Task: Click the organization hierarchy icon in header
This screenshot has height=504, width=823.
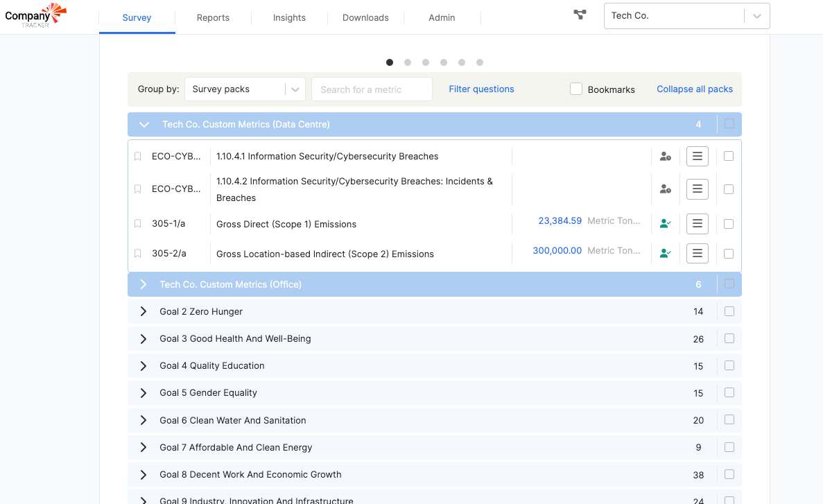Action: 580,15
